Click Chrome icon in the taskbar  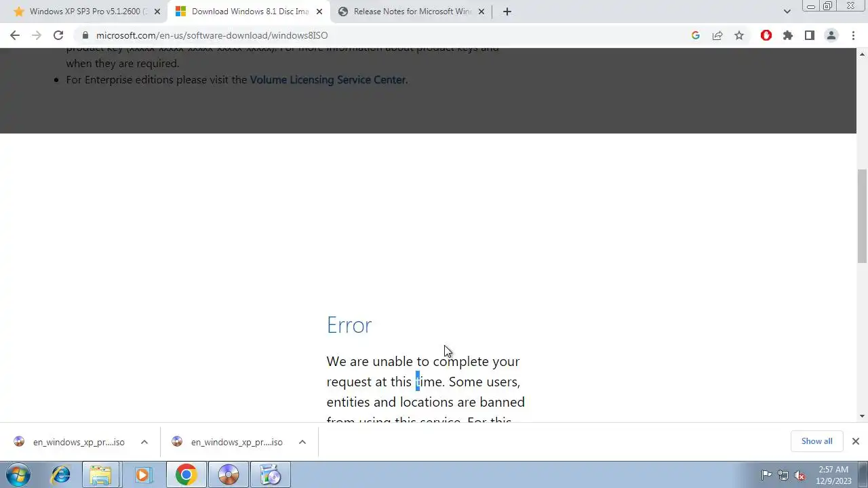pos(186,474)
